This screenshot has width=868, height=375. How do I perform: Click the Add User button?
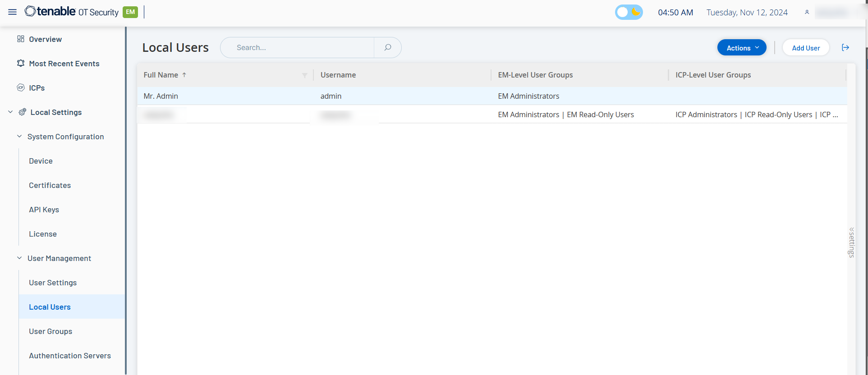click(x=805, y=48)
